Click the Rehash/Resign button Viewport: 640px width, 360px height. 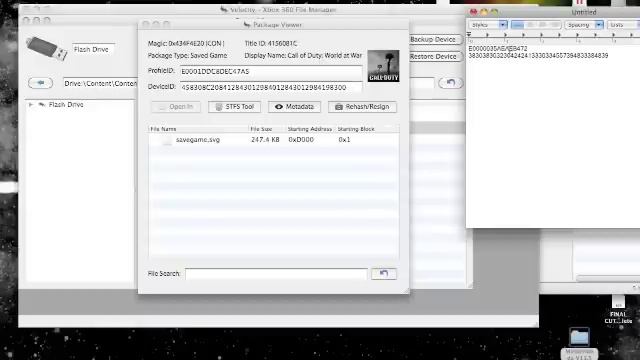pos(362,107)
